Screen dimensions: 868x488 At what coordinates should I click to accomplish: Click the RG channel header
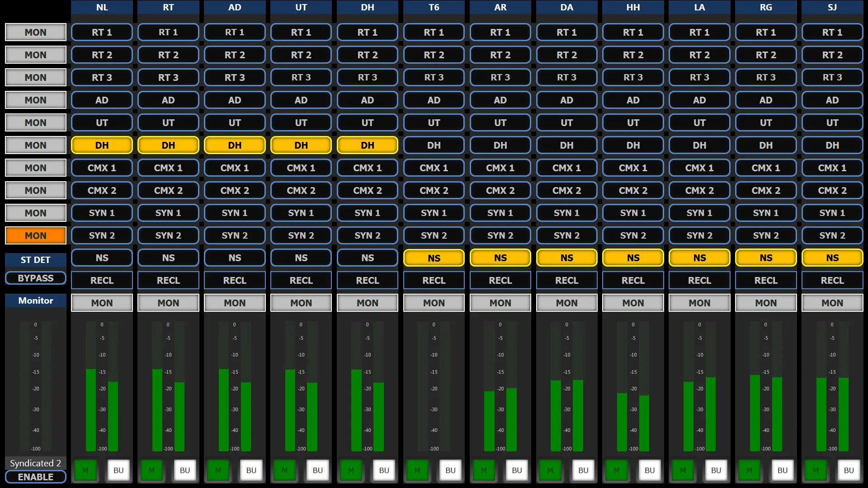tap(766, 7)
